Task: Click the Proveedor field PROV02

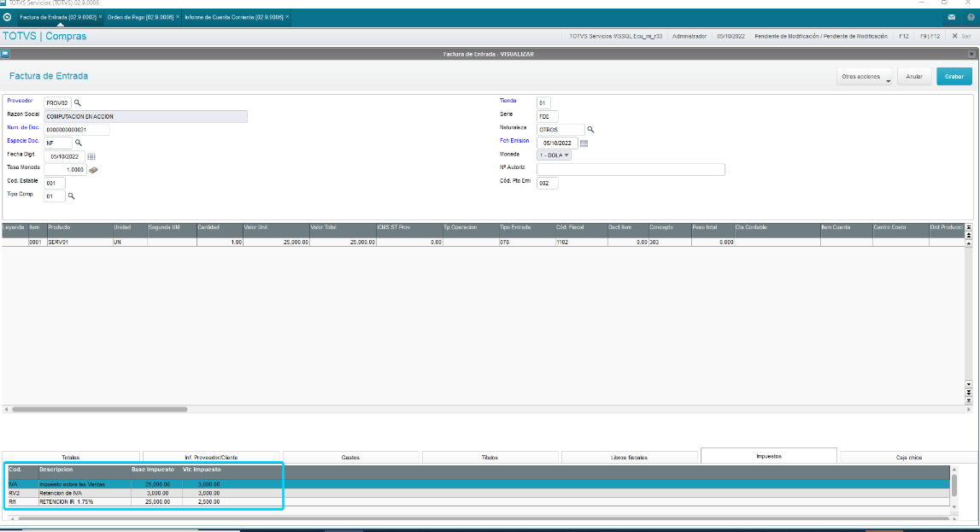Action: pyautogui.click(x=57, y=103)
